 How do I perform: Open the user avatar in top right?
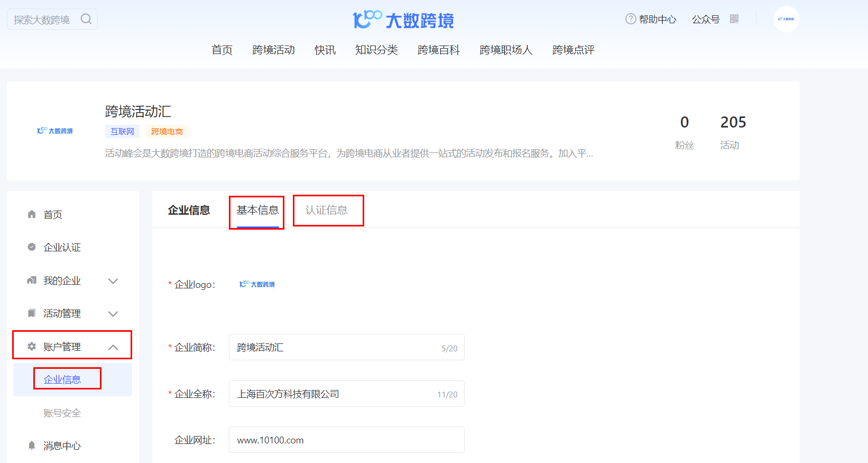(x=786, y=19)
